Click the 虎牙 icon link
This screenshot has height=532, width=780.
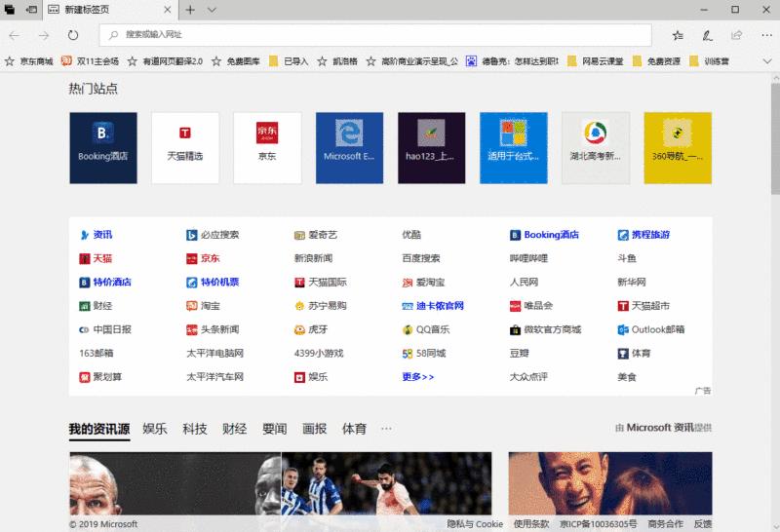[x=311, y=329]
